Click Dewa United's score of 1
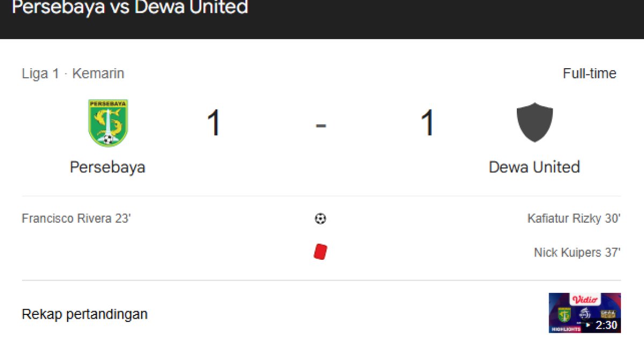The image size is (644, 338). (427, 123)
